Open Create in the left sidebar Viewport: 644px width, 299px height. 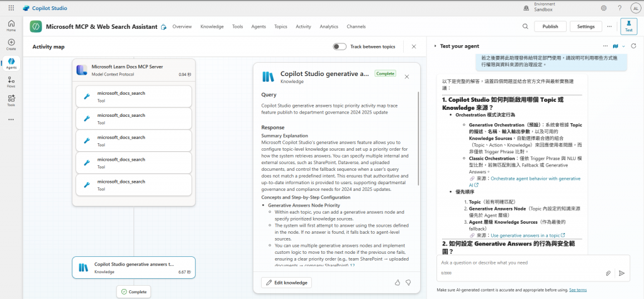pos(11,45)
